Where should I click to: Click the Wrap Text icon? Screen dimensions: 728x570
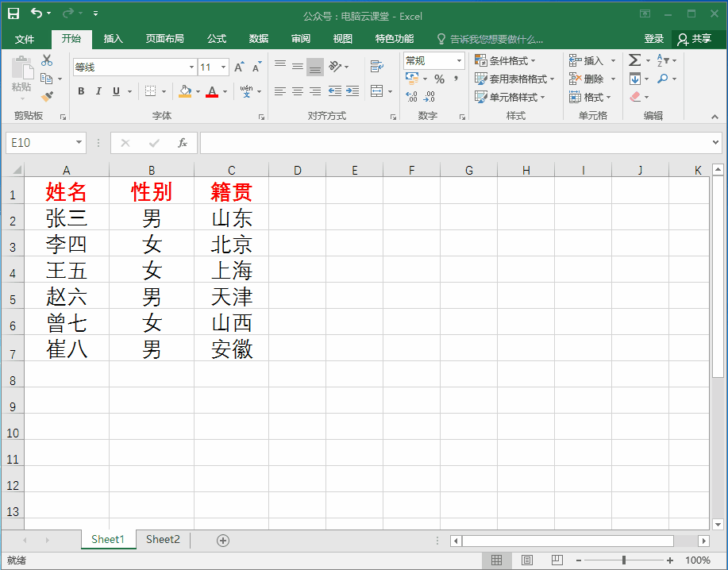coord(377,67)
